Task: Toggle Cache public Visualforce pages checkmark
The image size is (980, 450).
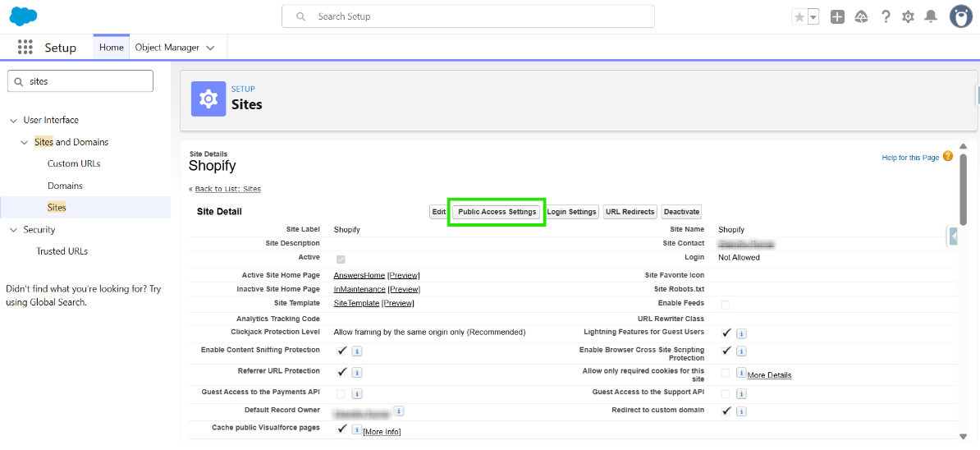Action: click(x=342, y=429)
